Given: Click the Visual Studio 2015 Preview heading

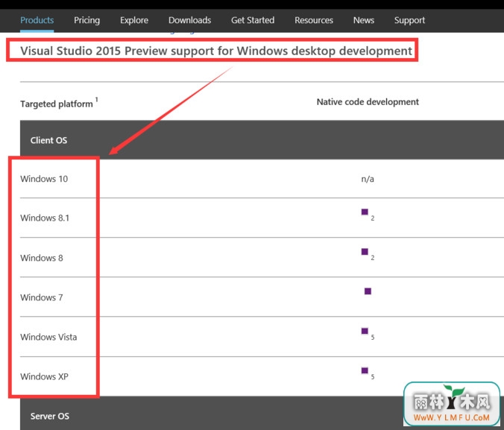Looking at the screenshot, I should pyautogui.click(x=216, y=51).
